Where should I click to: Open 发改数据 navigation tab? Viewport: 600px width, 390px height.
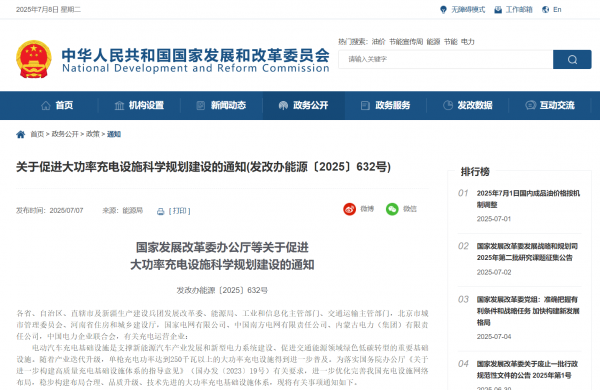(x=475, y=105)
